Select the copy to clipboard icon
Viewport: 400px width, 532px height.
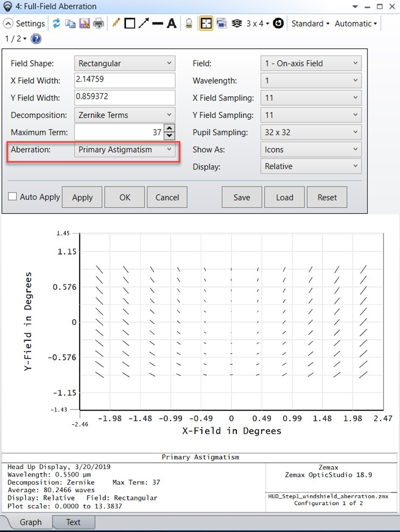pos(70,23)
